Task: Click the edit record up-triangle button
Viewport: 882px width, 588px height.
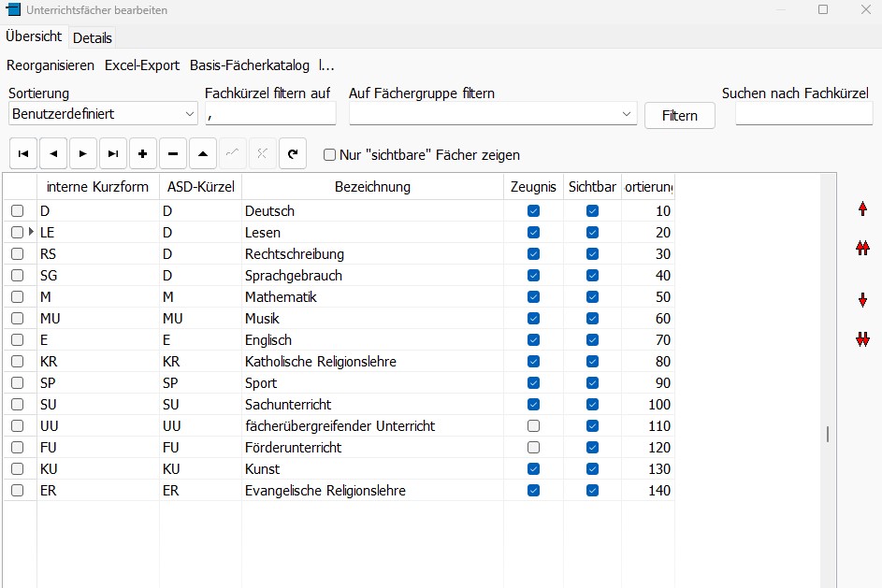Action: (203, 153)
